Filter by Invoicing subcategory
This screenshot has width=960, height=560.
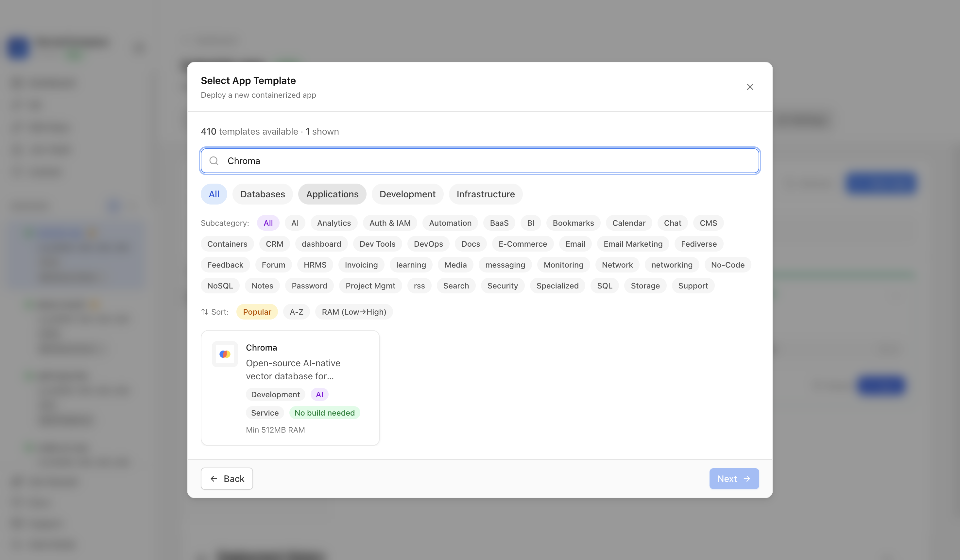[x=361, y=265]
